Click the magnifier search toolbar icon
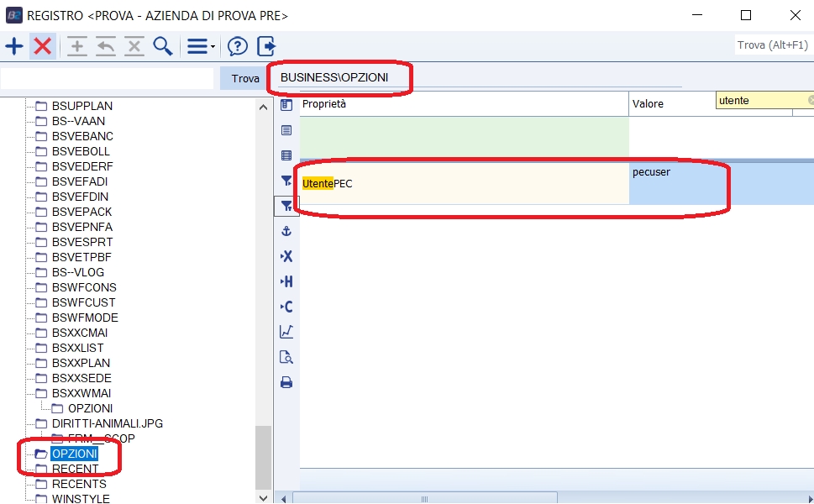This screenshot has height=504, width=814. pyautogui.click(x=163, y=46)
